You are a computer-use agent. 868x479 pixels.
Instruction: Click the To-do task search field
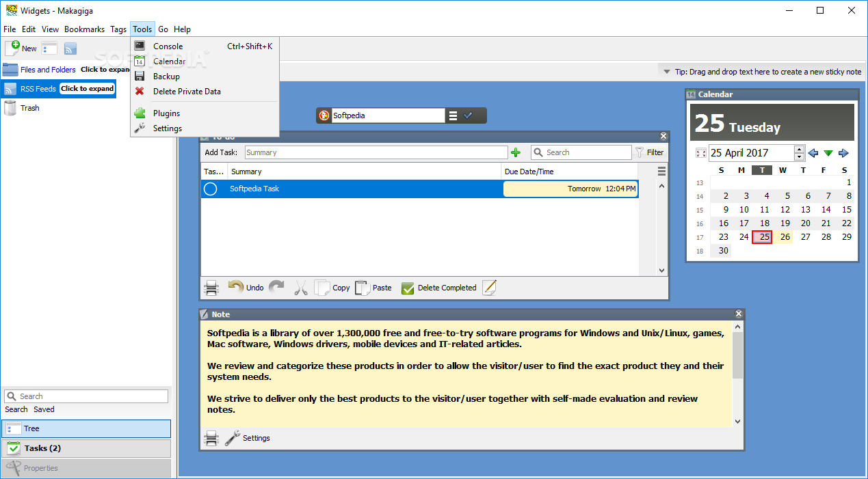[581, 152]
